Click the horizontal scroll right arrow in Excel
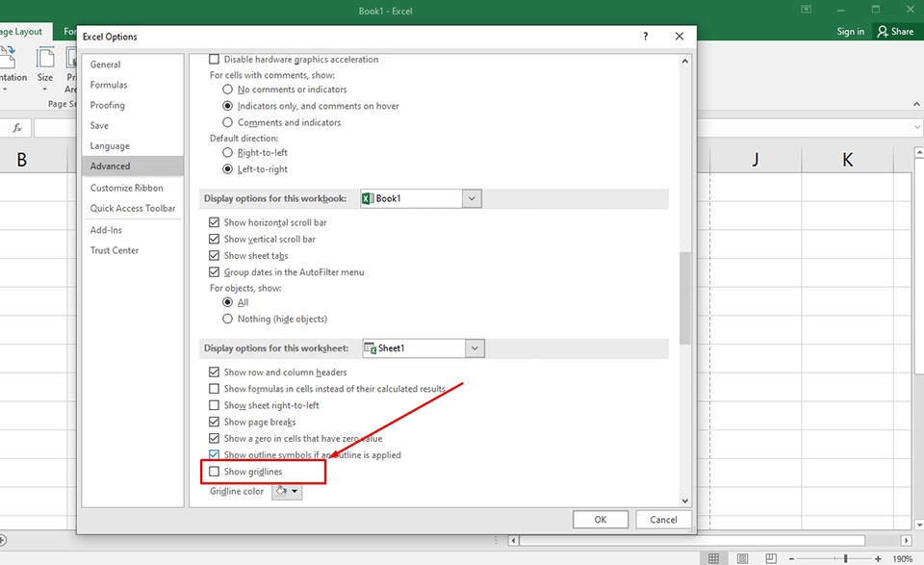 click(907, 540)
